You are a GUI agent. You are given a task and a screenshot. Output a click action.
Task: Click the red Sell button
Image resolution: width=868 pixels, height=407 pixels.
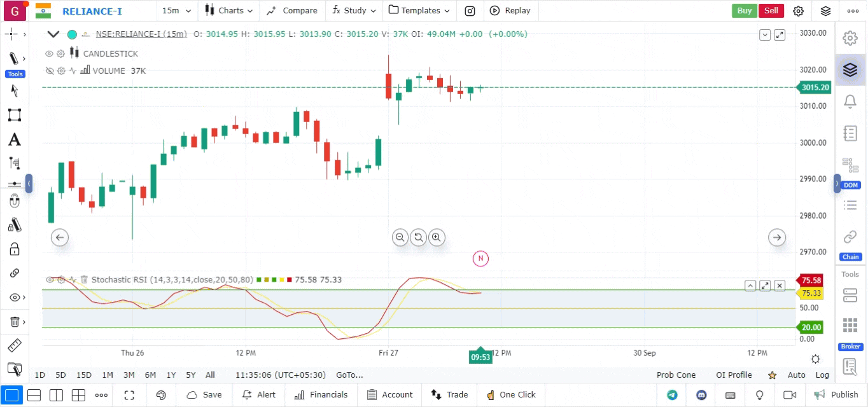click(x=771, y=11)
